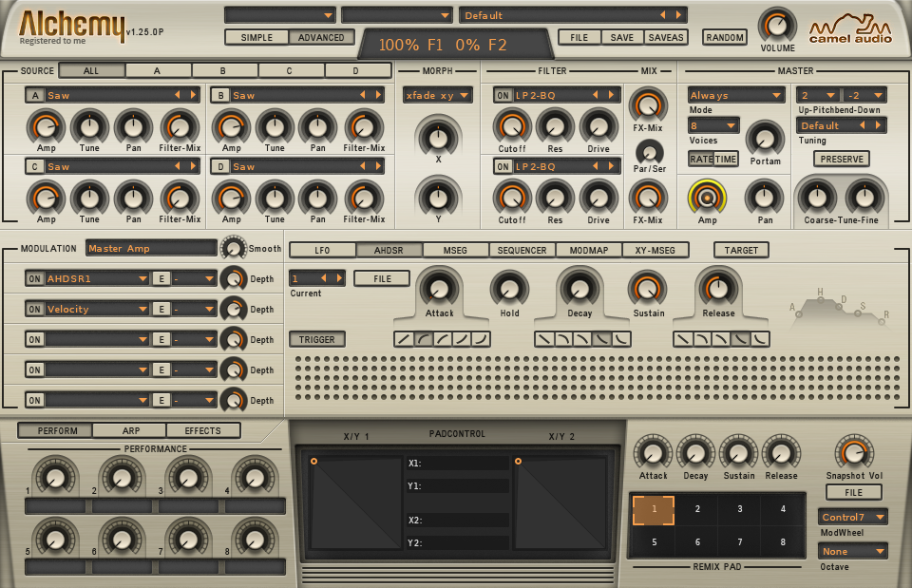Screen dimensions: 912x588
Task: Click the TRIGGER button
Action: coord(317,340)
